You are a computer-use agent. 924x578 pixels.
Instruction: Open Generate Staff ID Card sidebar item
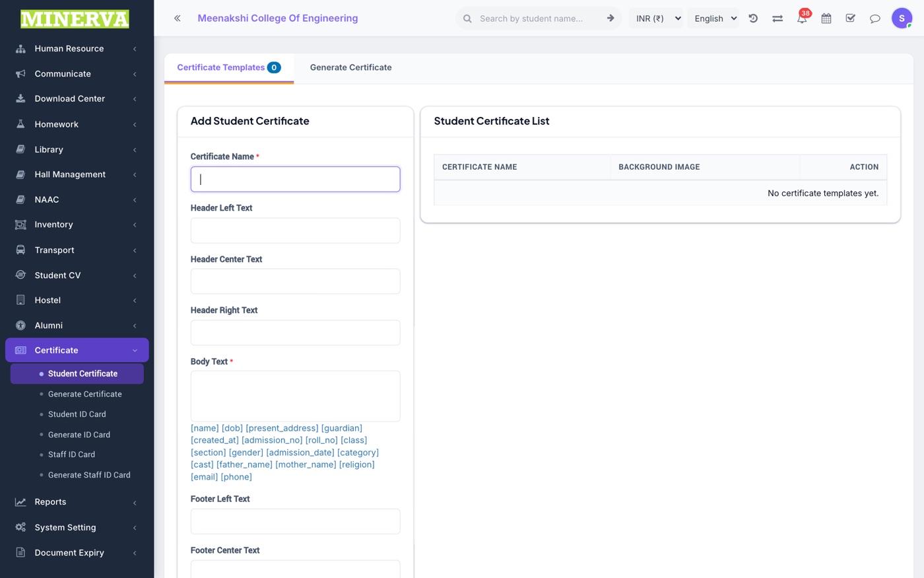click(89, 476)
